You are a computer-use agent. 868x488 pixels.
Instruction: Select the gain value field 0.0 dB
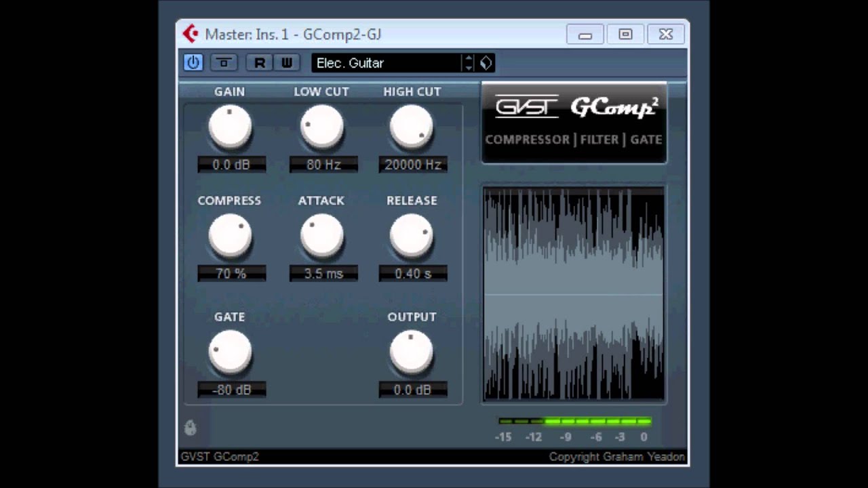(231, 165)
